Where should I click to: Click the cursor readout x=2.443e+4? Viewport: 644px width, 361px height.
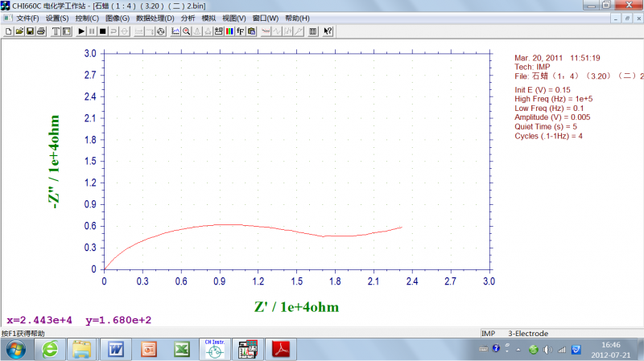[39, 320]
